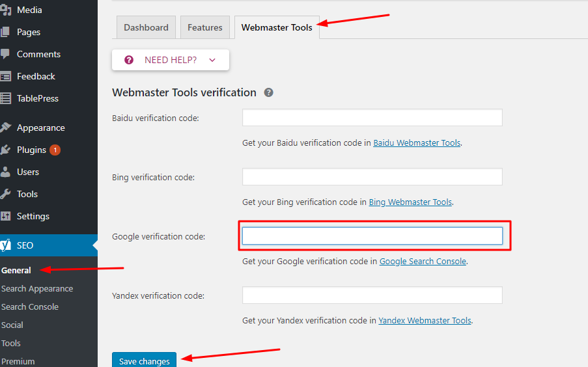
Task: Open the Settings menu item
Action: pyautogui.click(x=33, y=216)
